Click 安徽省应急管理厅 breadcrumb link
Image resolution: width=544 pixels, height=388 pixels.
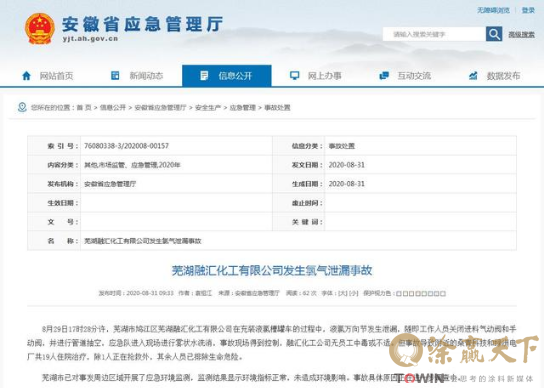[x=160, y=108]
